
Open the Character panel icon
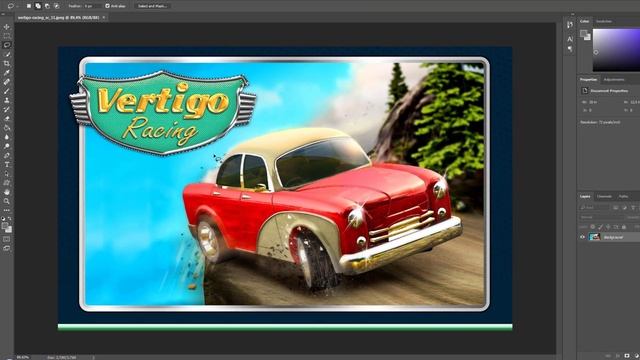570,39
